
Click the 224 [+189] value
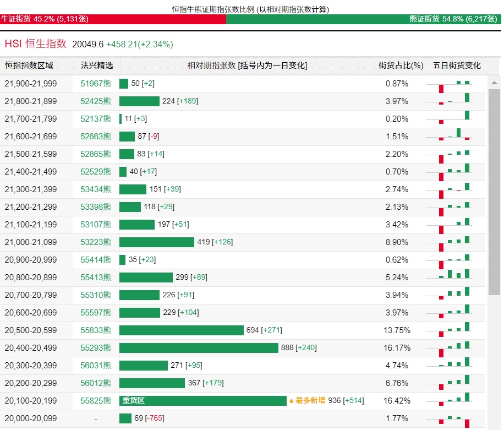(180, 101)
